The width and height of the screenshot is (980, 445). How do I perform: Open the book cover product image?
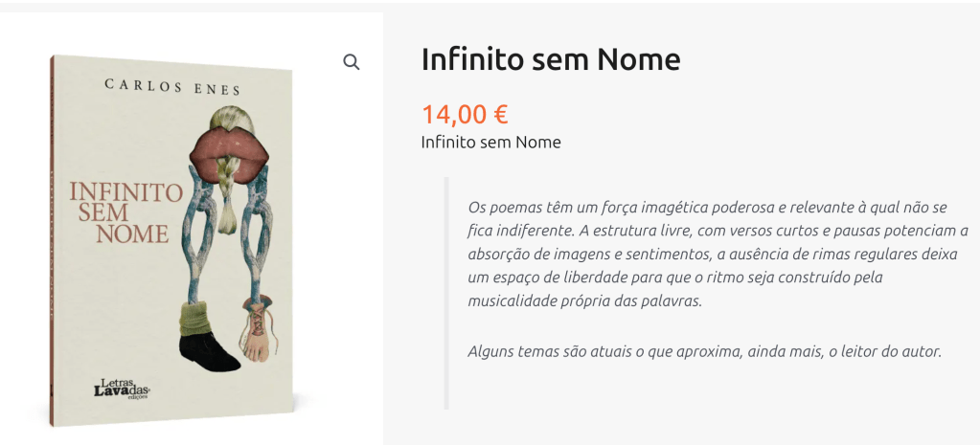tap(172, 239)
